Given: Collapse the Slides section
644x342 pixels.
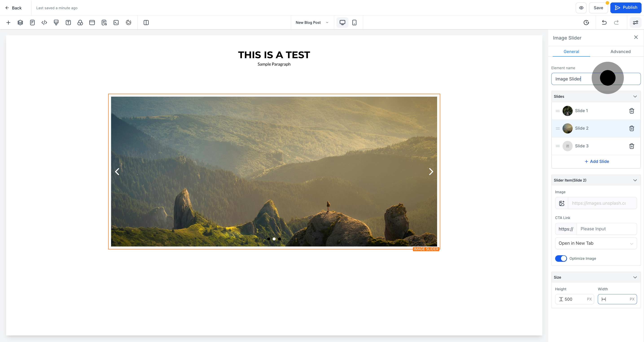Looking at the screenshot, I should (x=635, y=96).
